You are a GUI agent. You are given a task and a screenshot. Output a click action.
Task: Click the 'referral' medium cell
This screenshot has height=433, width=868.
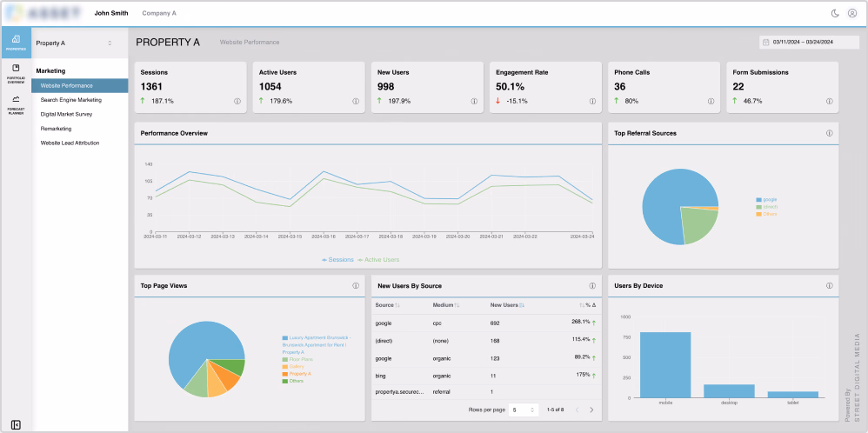click(x=441, y=392)
